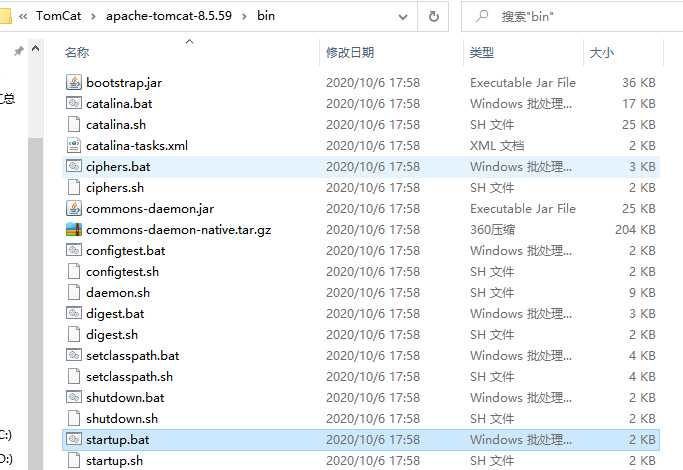Click the navigation pane scroll-up arrow
Viewport: 683px width, 470px height.
(x=36, y=49)
